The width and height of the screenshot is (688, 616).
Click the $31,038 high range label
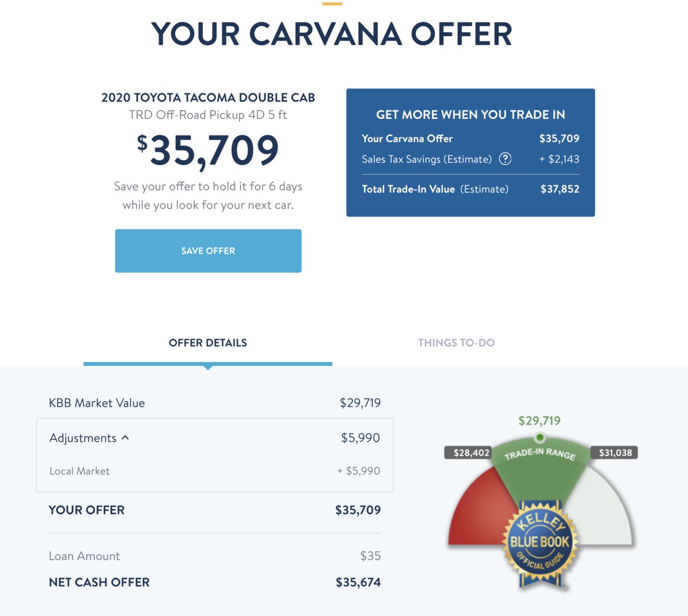pos(614,453)
